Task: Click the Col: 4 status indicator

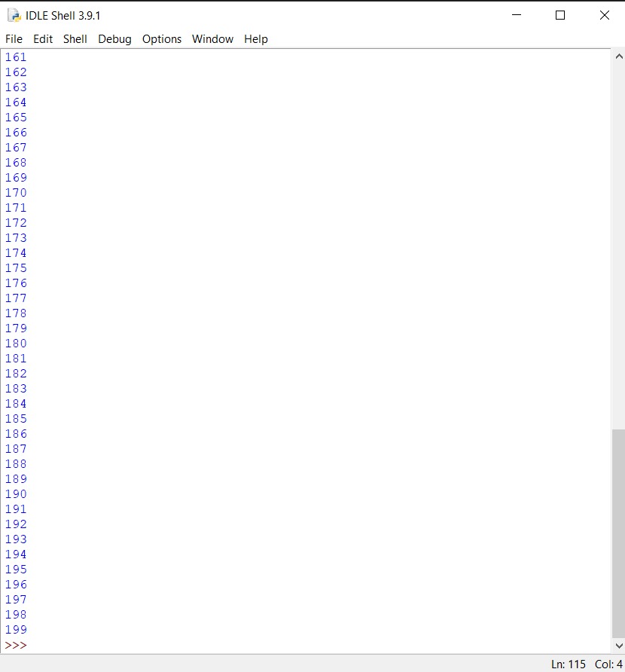Action: pos(608,664)
